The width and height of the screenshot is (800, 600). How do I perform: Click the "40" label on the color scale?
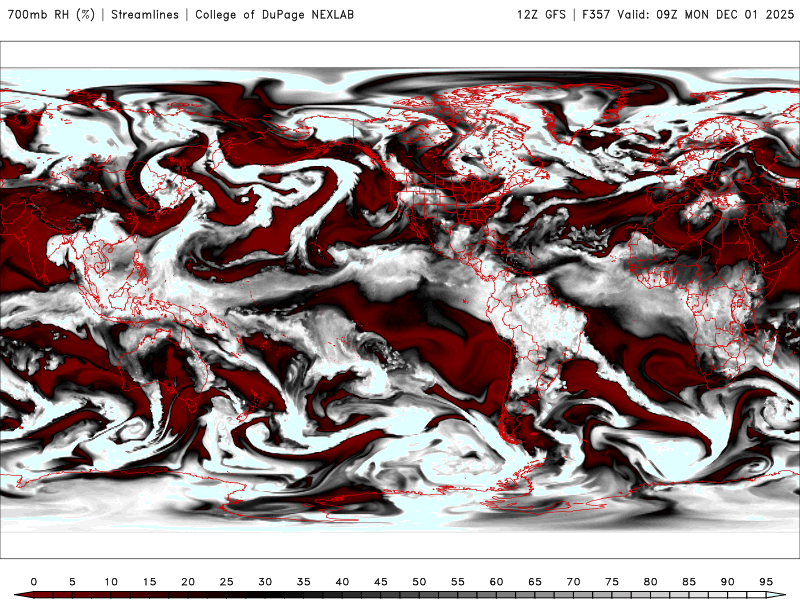tap(342, 582)
